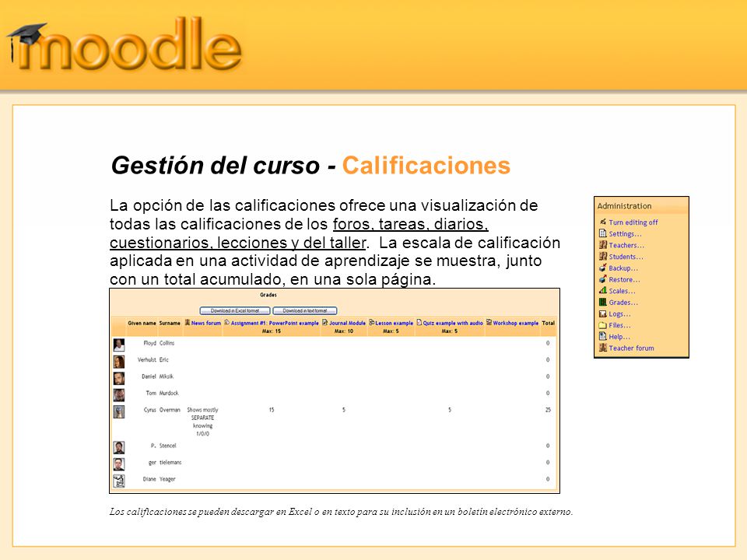Click the surname 'Murdock' in the table
Viewport: 747px width, 560px height.
point(169,393)
